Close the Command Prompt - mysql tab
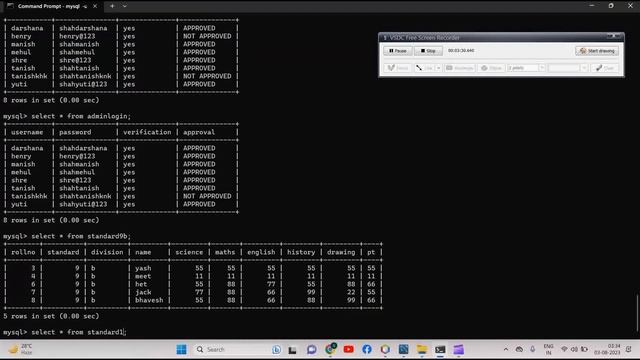Image resolution: width=640 pixels, height=360 pixels. pyautogui.click(x=95, y=6)
